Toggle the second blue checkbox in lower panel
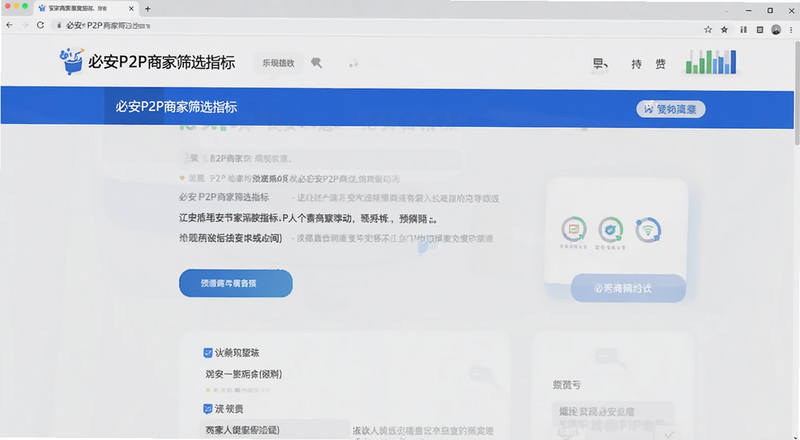Image resolution: width=800 pixels, height=440 pixels. point(208,409)
